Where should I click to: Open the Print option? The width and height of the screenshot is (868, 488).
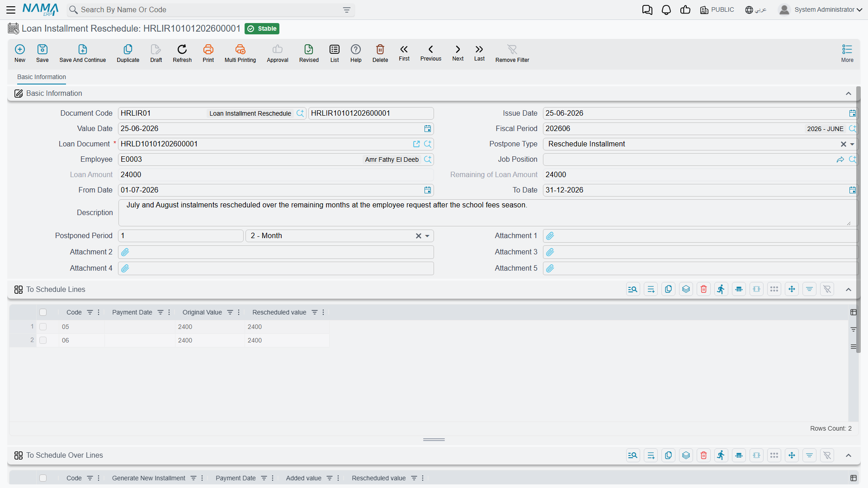pyautogui.click(x=208, y=53)
